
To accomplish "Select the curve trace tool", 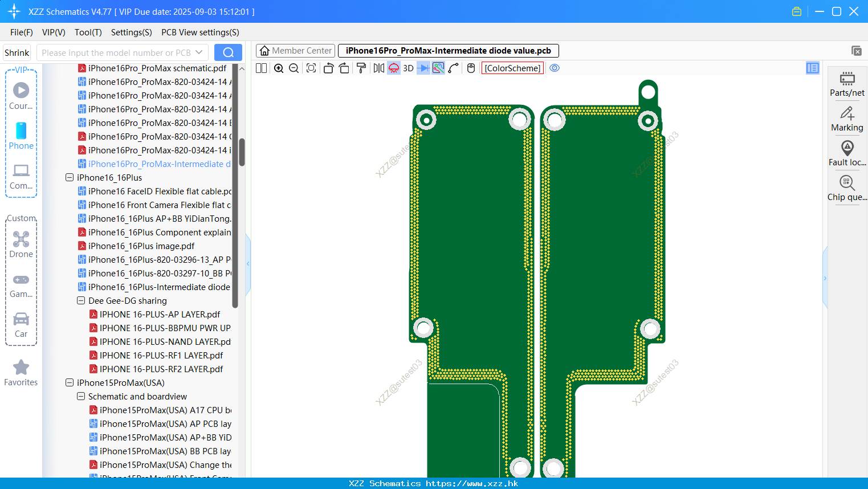I will click(x=454, y=68).
